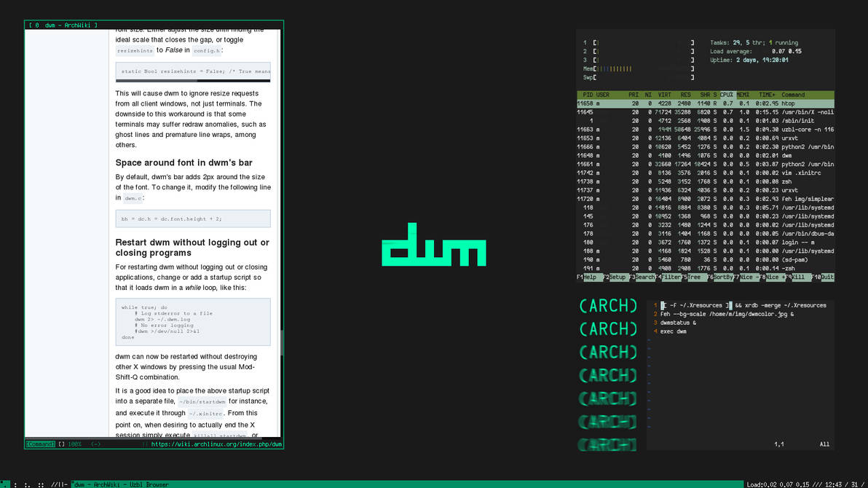Click vim line 1 with xrdb -merge

tap(743, 305)
